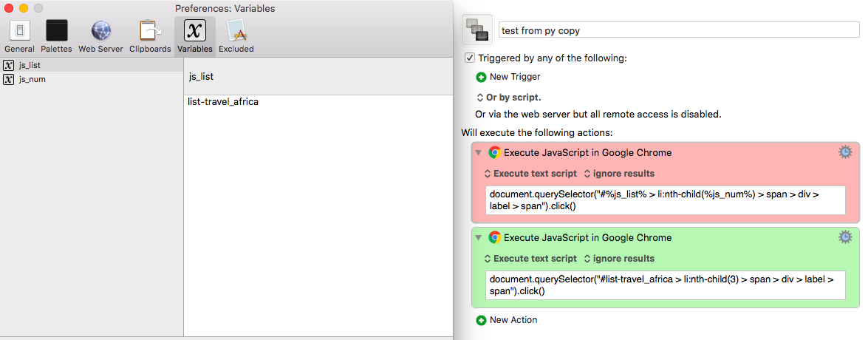
Task: Click the js_list value text area
Action: click(318, 215)
